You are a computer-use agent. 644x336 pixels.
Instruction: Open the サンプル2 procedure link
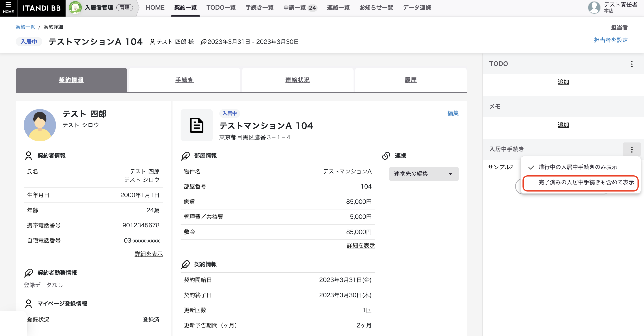[501, 167]
